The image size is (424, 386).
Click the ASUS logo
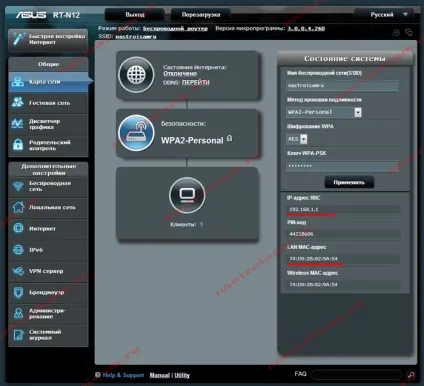(31, 15)
